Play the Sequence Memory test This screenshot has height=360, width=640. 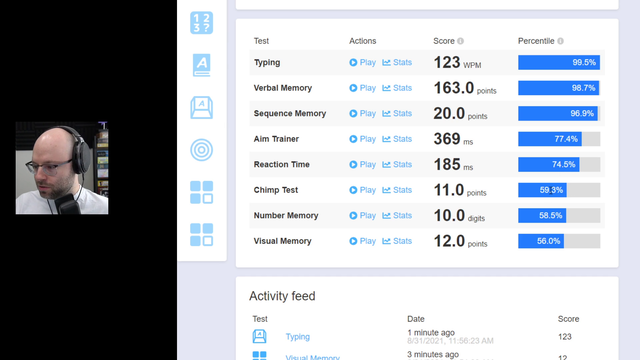[362, 113]
